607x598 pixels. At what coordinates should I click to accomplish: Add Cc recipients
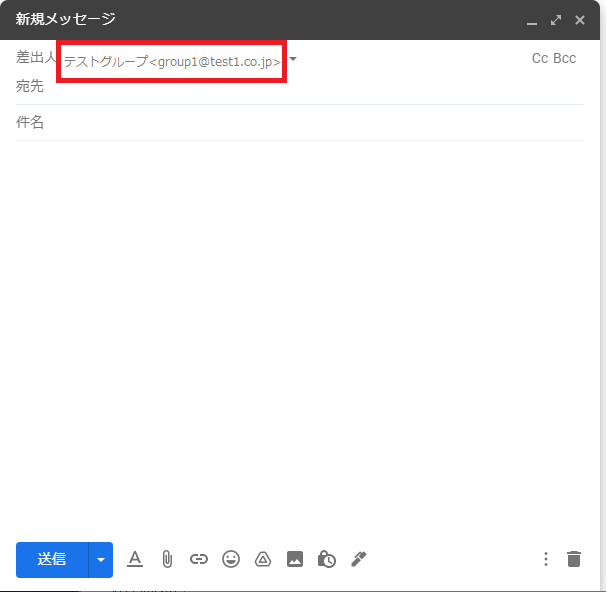[540, 58]
